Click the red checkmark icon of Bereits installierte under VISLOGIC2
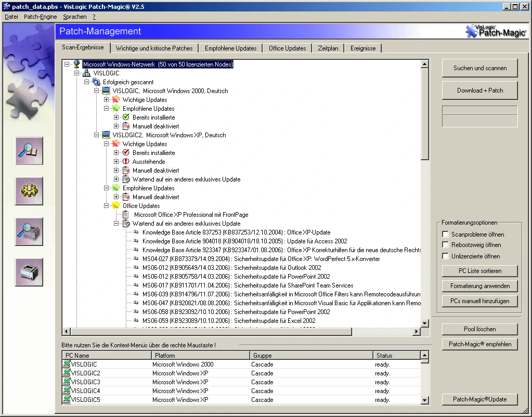The height and width of the screenshot is (417, 532). click(x=126, y=152)
